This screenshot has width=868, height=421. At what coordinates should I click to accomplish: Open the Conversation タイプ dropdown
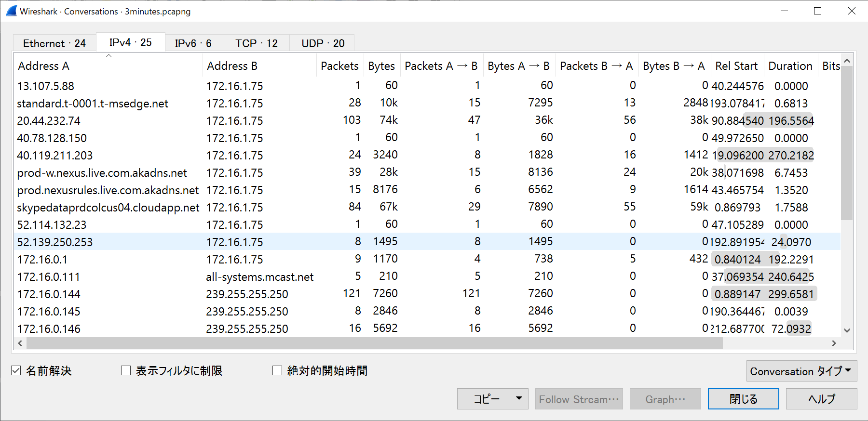click(x=801, y=371)
